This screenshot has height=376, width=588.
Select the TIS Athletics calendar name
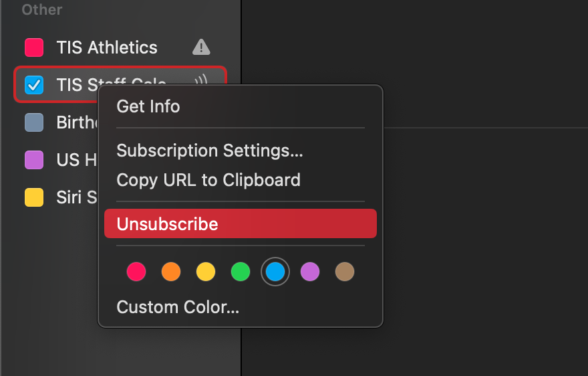107,48
